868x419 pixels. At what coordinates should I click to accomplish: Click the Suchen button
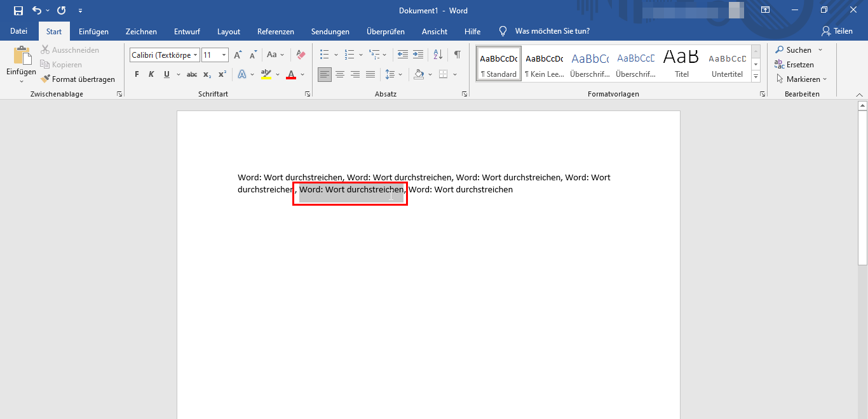(x=794, y=50)
